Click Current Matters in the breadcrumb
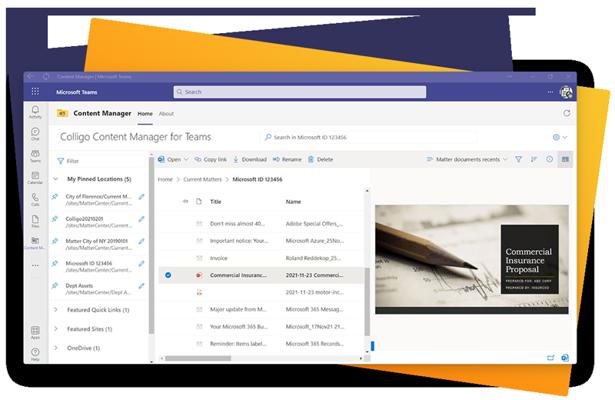This screenshot has height=400, width=615. [203, 179]
